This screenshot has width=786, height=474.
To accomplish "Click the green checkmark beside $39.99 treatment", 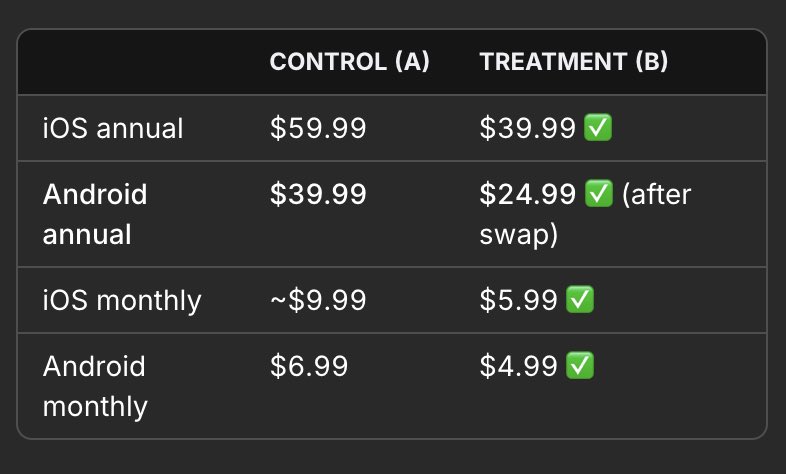I will tap(598, 127).
